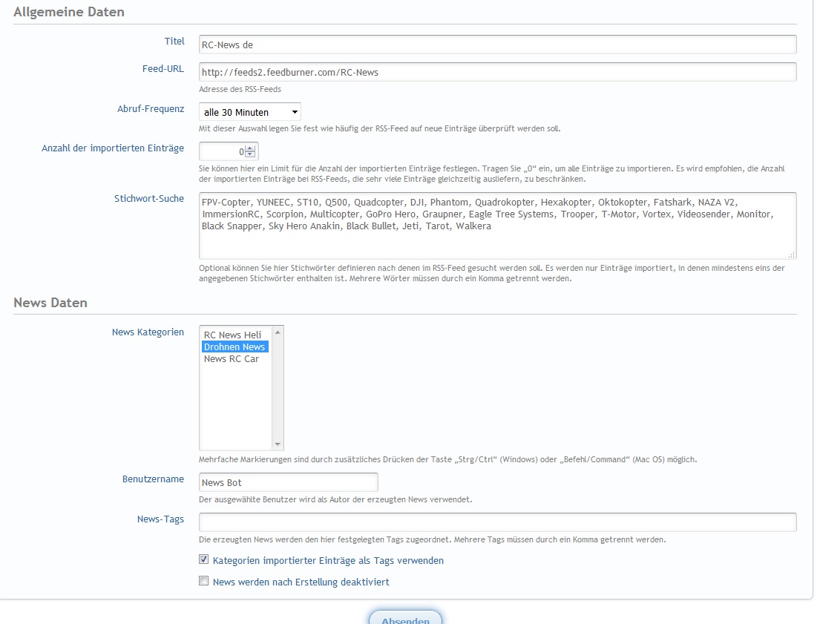
Task: Submit the form with Absenden
Action: (x=405, y=618)
